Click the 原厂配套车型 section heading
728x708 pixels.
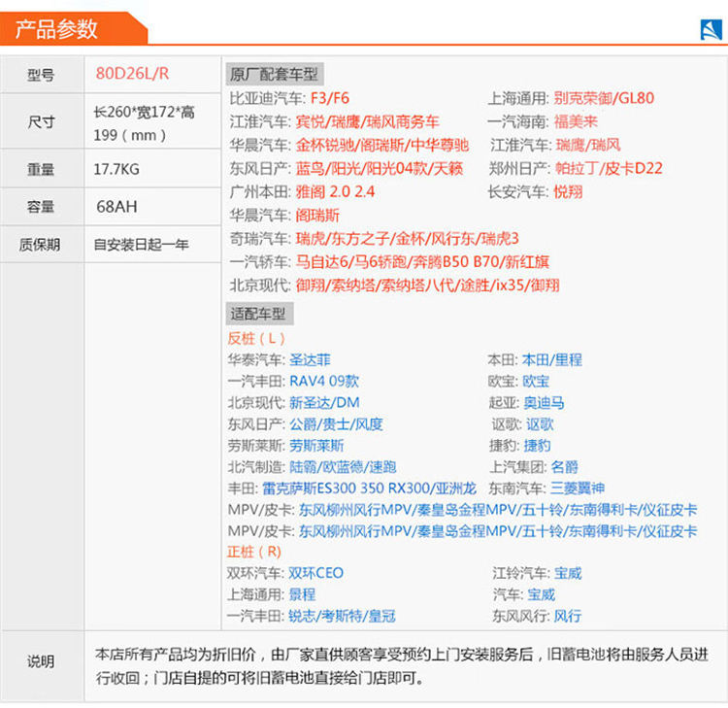click(x=275, y=74)
